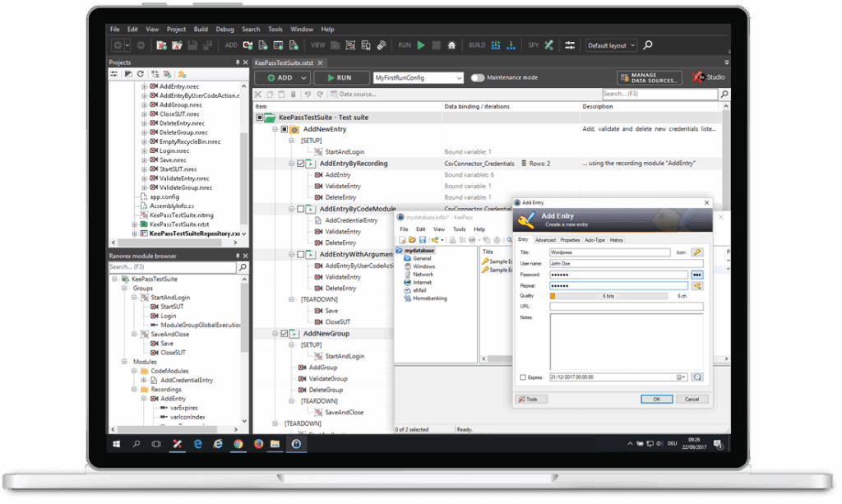Open the MyFirstRunConfig dropdown
Viewport: 842px width, 504px height.
[x=459, y=78]
